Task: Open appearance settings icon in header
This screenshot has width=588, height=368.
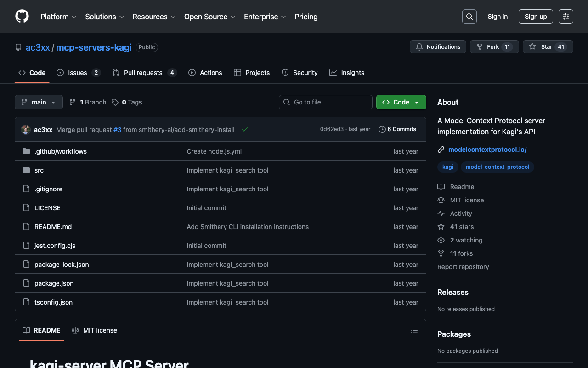Action: [x=565, y=17]
